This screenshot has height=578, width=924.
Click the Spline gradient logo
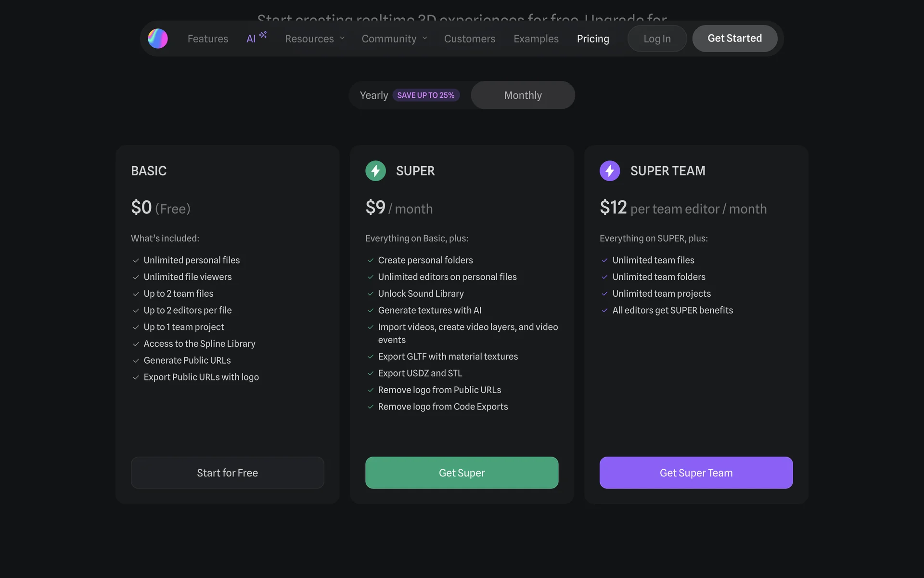pyautogui.click(x=158, y=39)
